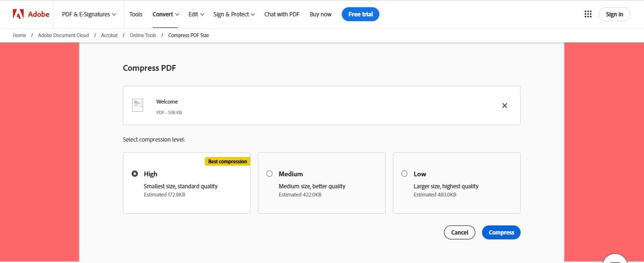The image size is (644, 263).
Task: Open Adobe Document Cloud breadcrumb
Action: (64, 35)
